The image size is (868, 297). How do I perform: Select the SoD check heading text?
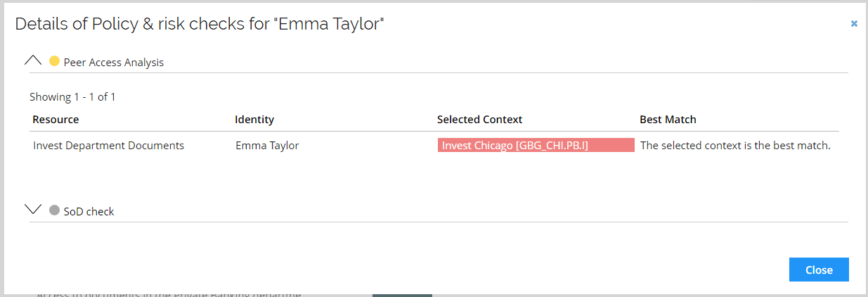tap(89, 211)
